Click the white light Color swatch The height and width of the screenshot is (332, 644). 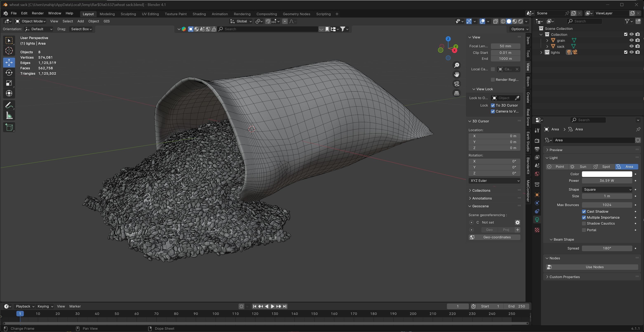pos(607,174)
